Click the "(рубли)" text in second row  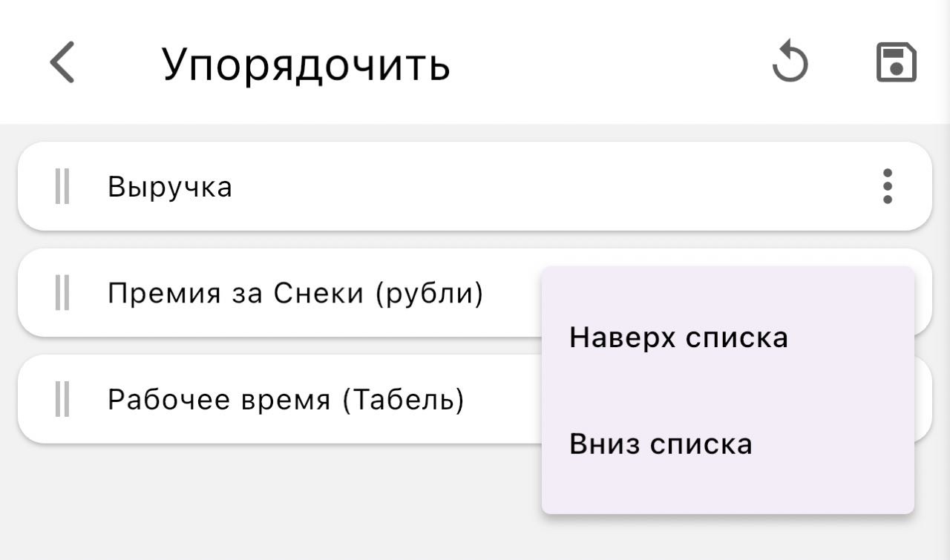pos(430,294)
